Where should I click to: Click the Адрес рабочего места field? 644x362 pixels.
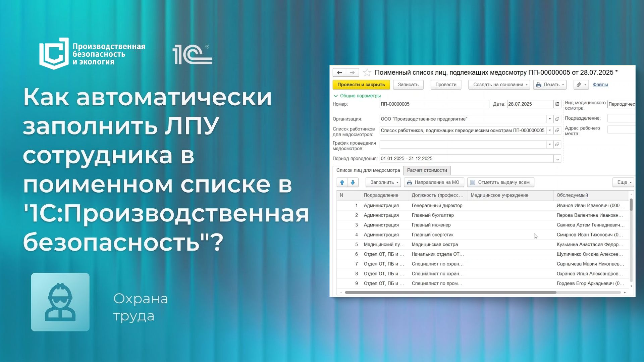(621, 130)
